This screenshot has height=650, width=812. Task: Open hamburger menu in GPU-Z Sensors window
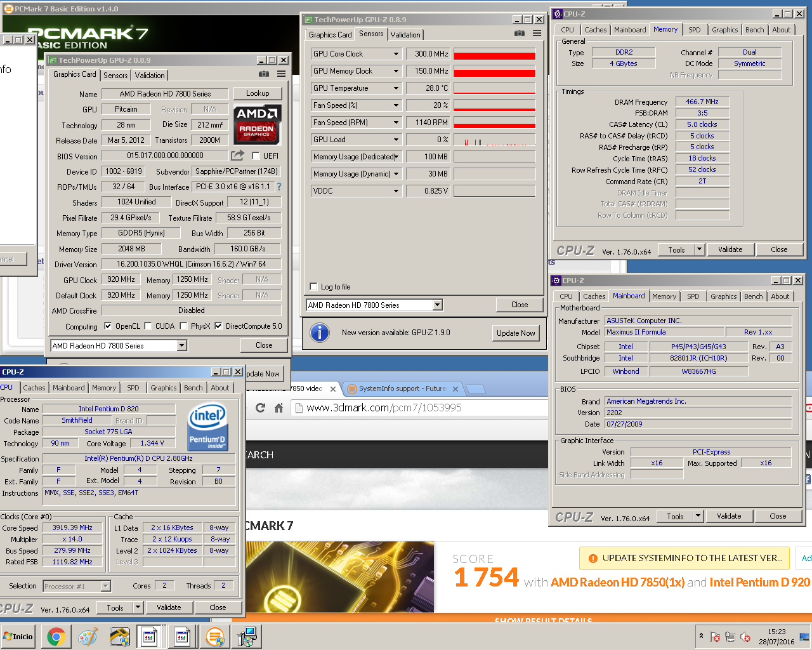(537, 34)
